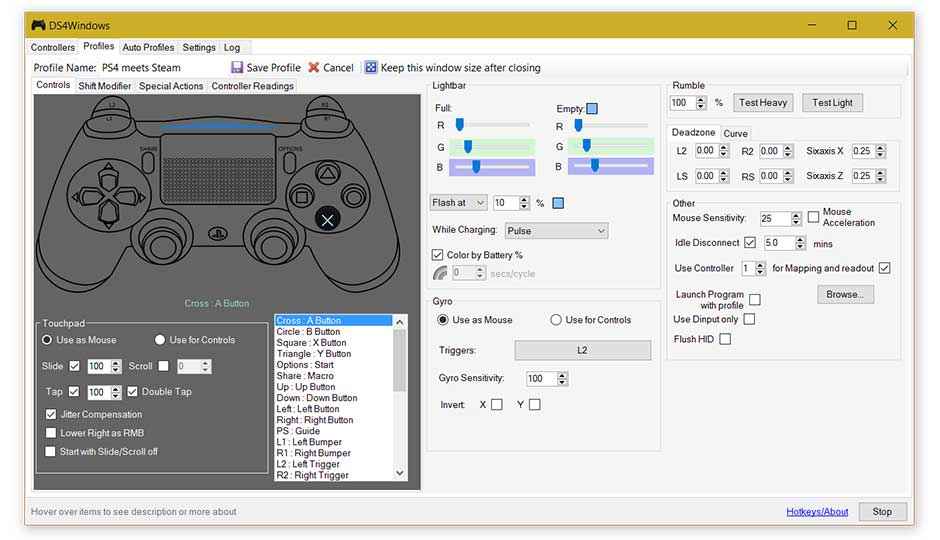
Task: Click the Mouse Sensitivity stepper arrows
Action: 796,219
